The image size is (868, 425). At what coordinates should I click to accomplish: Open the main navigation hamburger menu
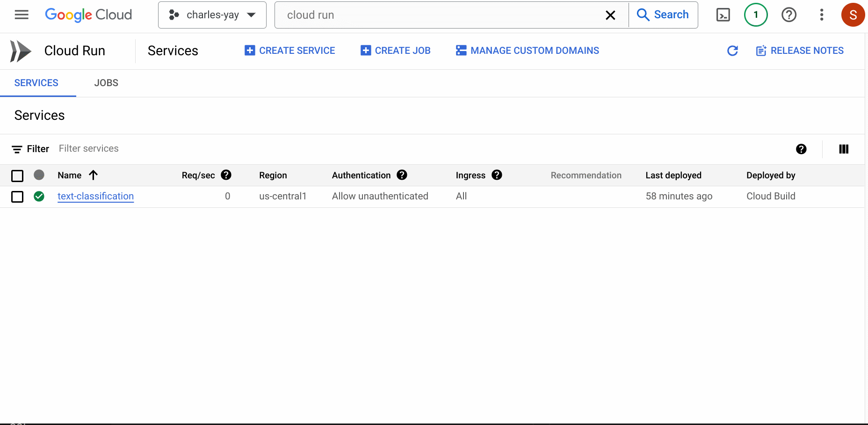22,15
